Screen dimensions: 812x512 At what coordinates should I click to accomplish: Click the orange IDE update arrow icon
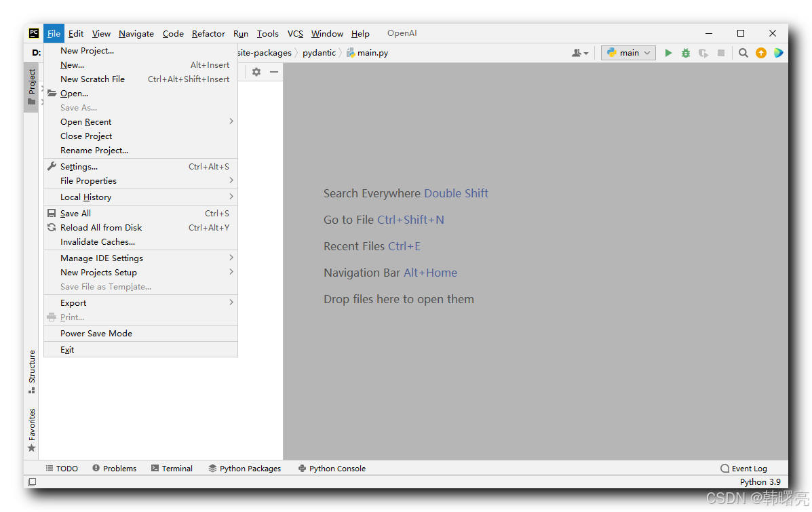(x=760, y=53)
